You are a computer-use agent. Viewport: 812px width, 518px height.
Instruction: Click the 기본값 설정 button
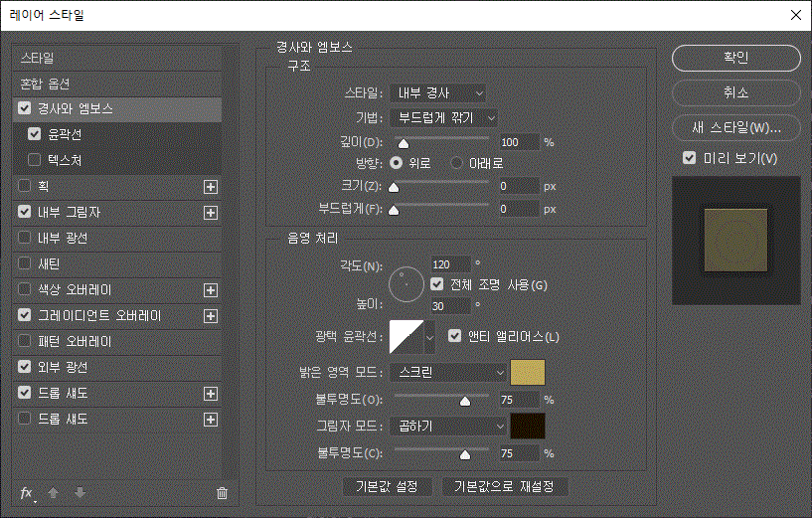pos(387,486)
